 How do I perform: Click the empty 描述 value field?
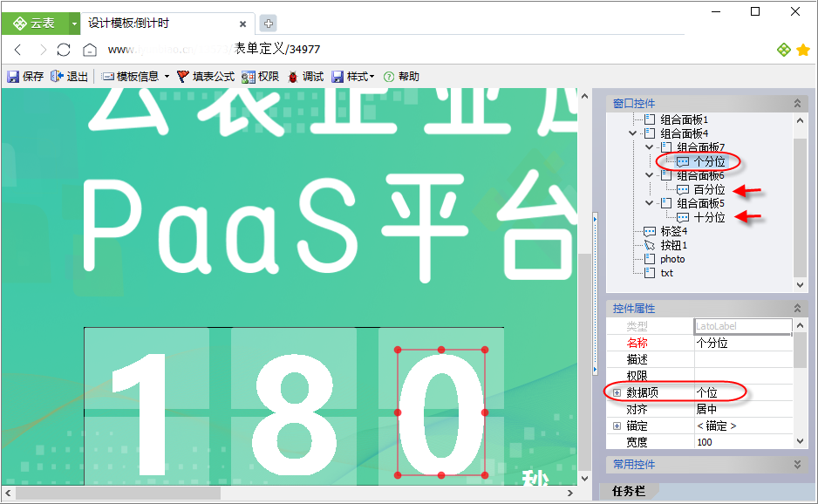[x=743, y=359]
